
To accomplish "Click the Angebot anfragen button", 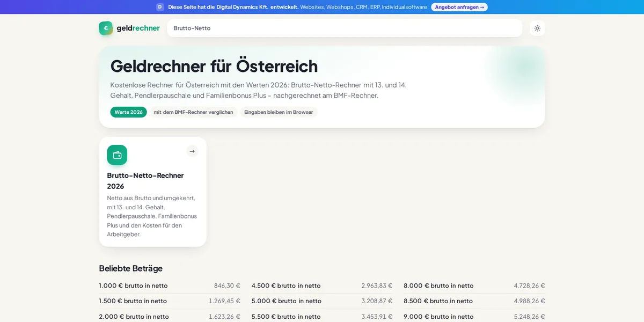I will [x=459, y=7].
